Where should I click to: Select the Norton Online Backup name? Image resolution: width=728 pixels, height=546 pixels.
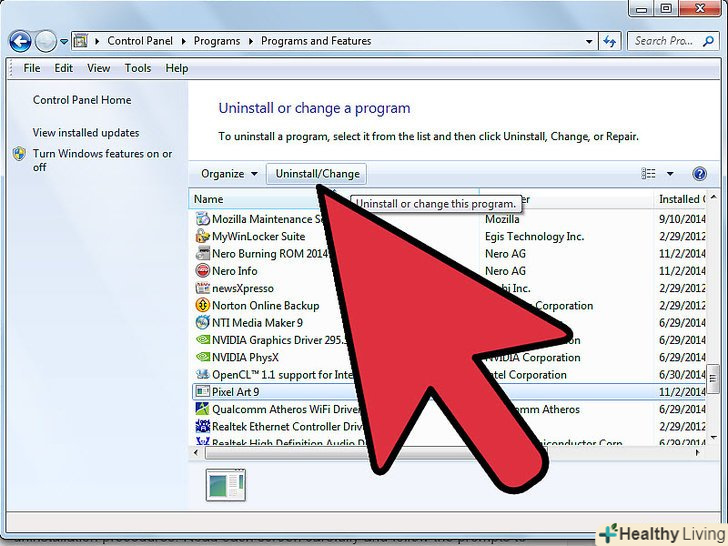(x=266, y=306)
